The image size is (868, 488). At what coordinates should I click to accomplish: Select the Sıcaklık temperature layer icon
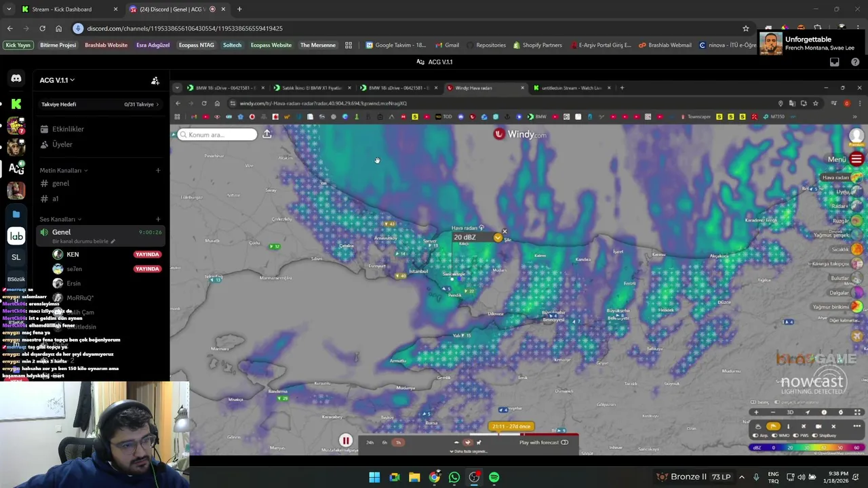tap(857, 249)
